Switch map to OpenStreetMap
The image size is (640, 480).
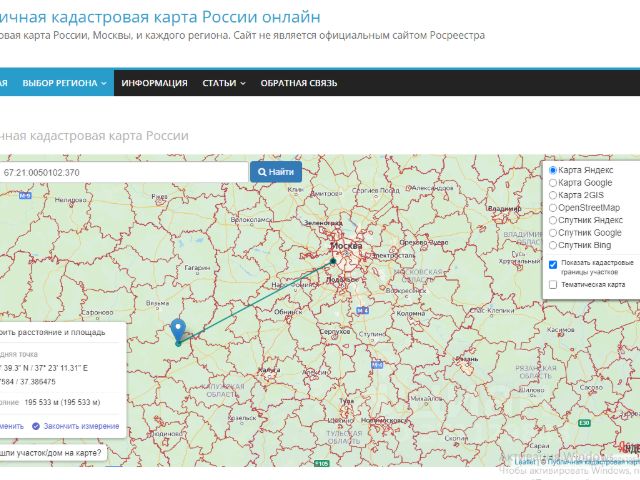553,208
